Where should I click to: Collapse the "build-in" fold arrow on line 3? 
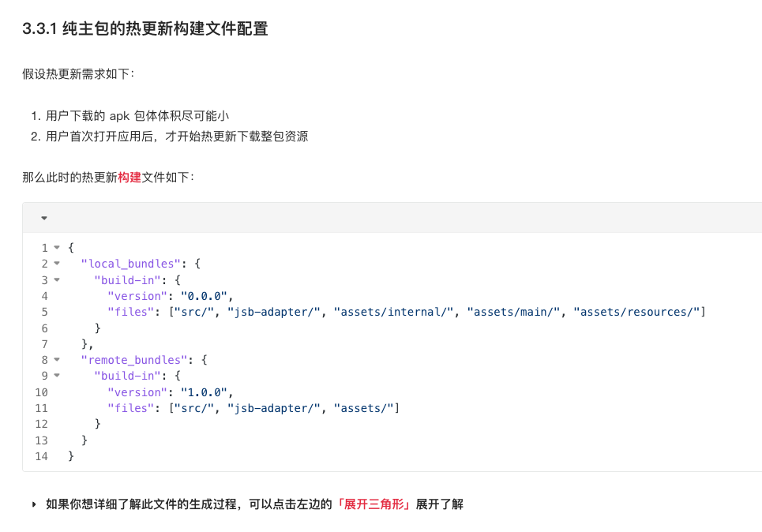(x=57, y=280)
